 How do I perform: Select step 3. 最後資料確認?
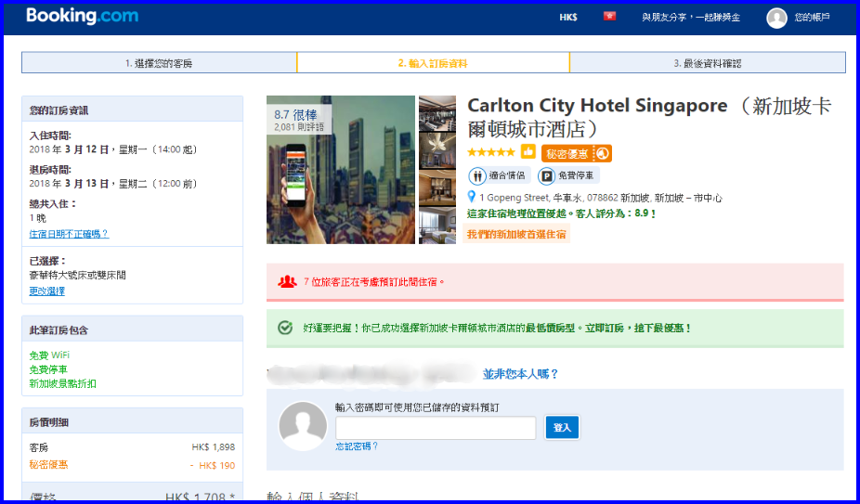click(708, 63)
